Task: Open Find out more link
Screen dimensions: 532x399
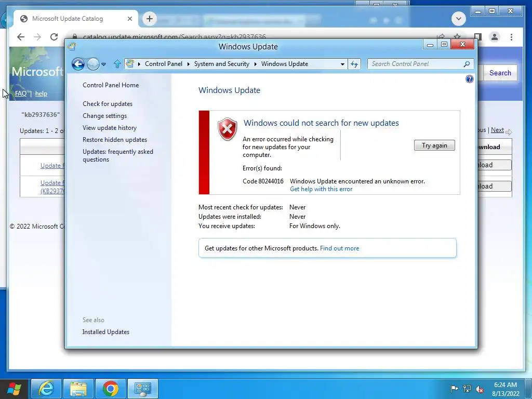Action: coord(339,248)
